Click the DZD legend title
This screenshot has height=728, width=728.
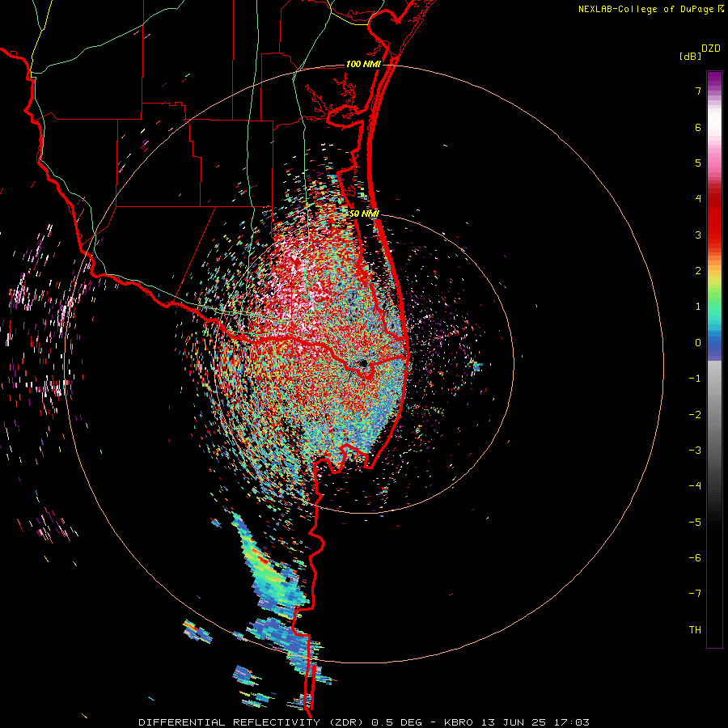711,49
